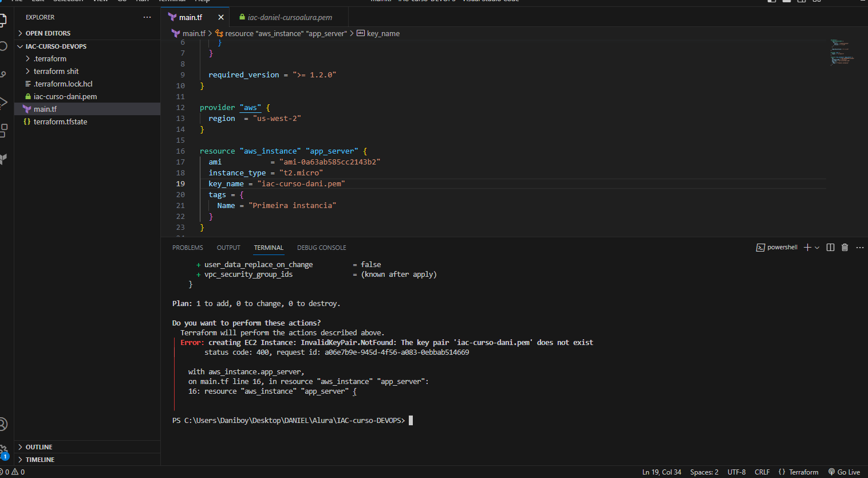The height and width of the screenshot is (478, 868).
Task: Open the Accounts menu in the activity bar
Action: point(2,424)
